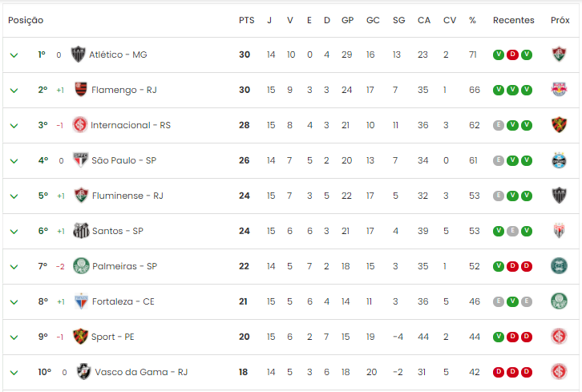Expand the Fluminense - RJ row details

(14, 196)
